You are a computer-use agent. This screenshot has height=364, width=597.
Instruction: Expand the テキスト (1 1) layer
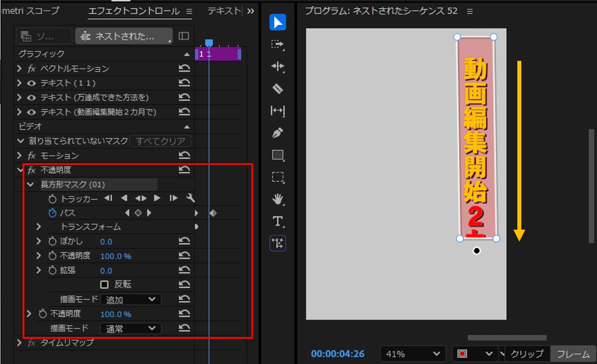click(x=19, y=83)
